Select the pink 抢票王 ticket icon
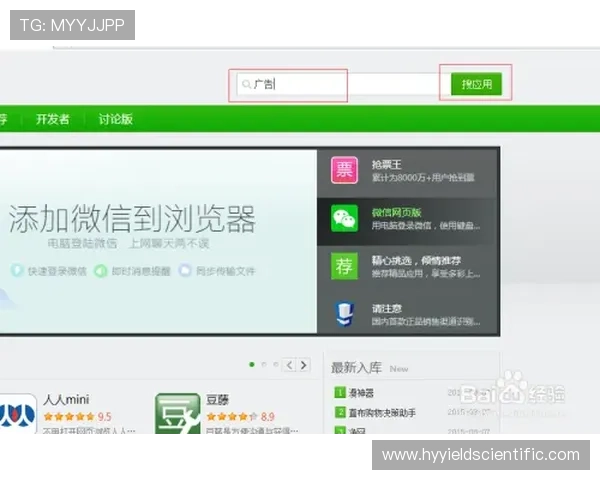600x480 pixels. (x=344, y=170)
